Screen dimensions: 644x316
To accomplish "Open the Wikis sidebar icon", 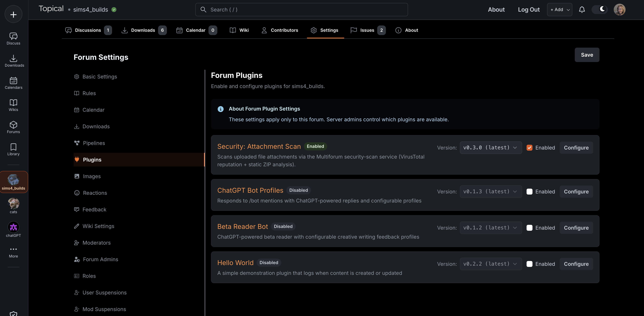I will [13, 102].
